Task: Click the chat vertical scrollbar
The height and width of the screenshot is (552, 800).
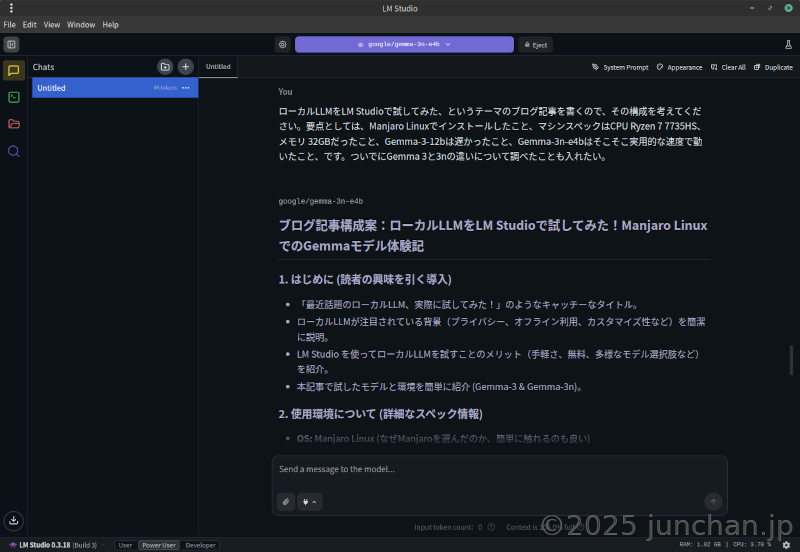Action: 791,360
